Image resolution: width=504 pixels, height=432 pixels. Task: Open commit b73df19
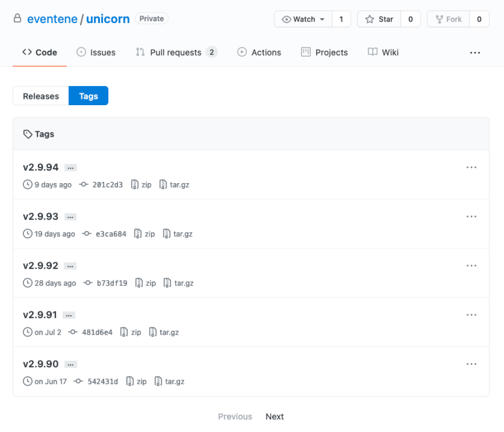112,283
